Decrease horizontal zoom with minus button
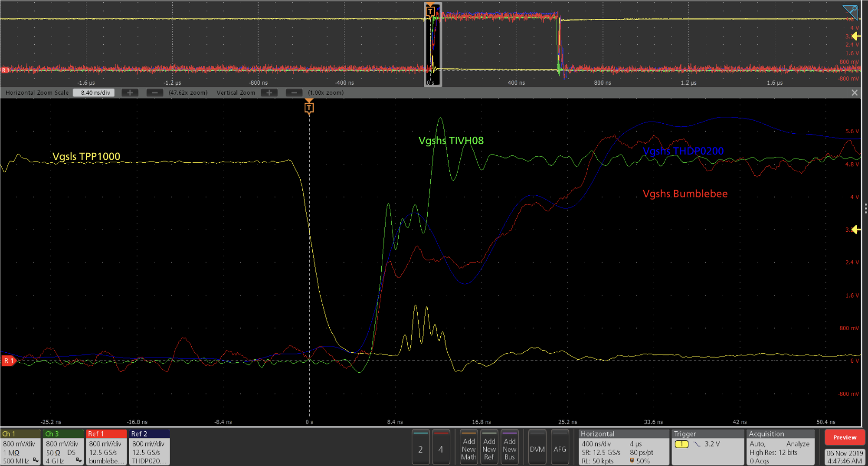Viewport: 868px width, 466px height. coord(154,93)
